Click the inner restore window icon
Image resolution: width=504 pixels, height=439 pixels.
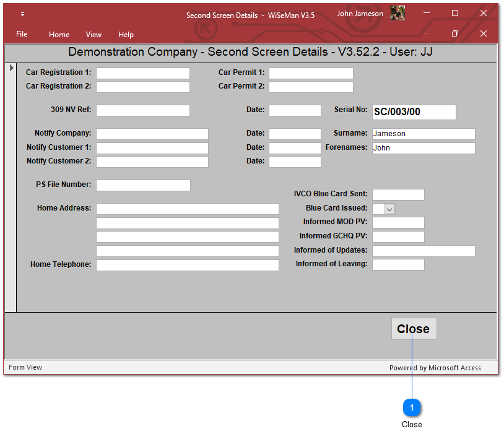pos(455,33)
